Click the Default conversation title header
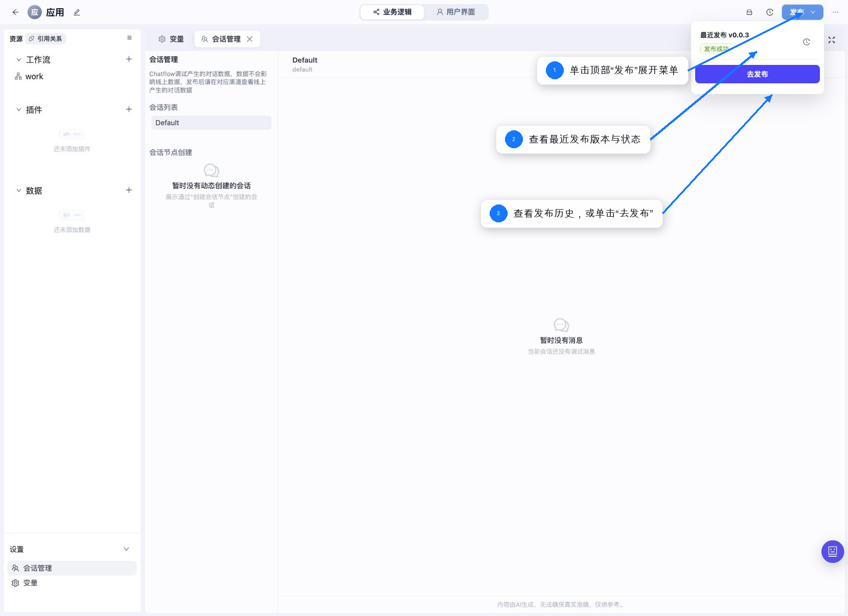 tap(305, 60)
